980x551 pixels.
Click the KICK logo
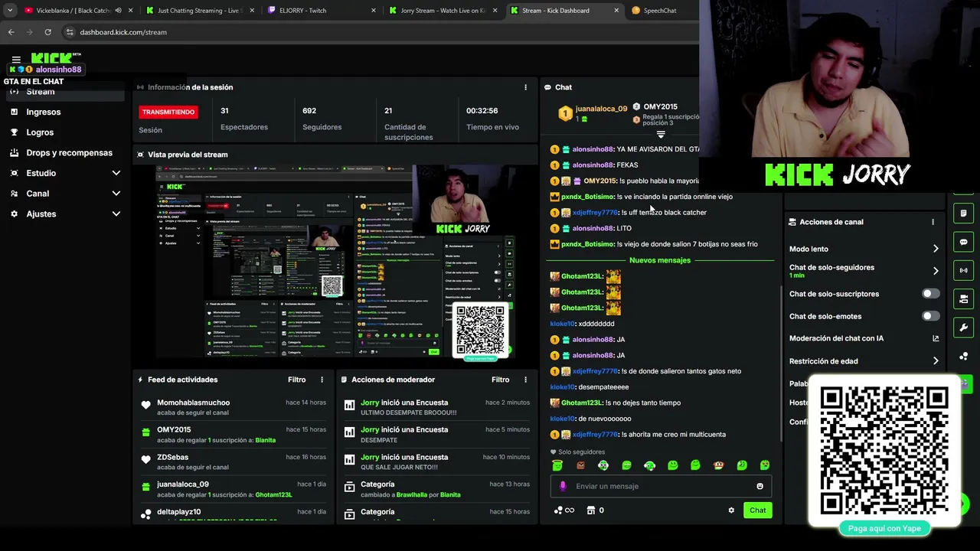coord(52,58)
